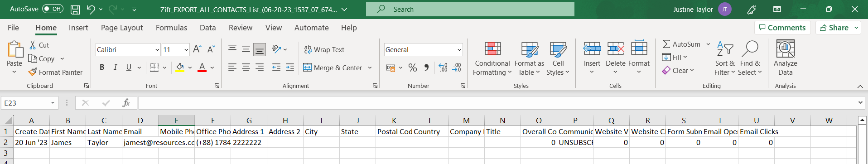Image resolution: width=868 pixels, height=164 pixels.
Task: Apply Percent Style
Action: [x=413, y=68]
